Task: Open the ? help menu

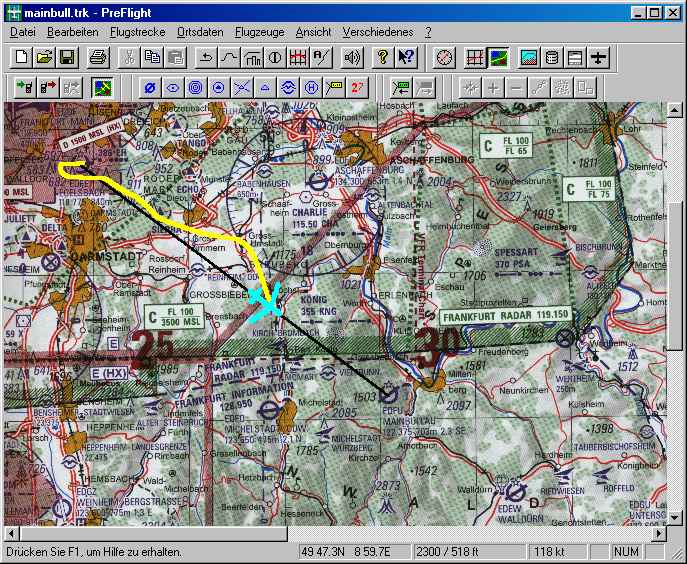Action: (x=428, y=32)
